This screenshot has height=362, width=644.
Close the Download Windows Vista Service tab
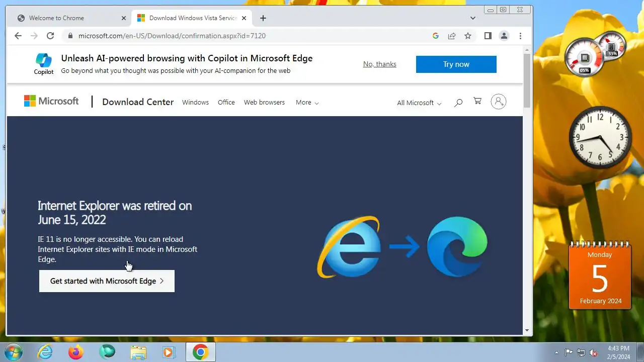click(245, 18)
